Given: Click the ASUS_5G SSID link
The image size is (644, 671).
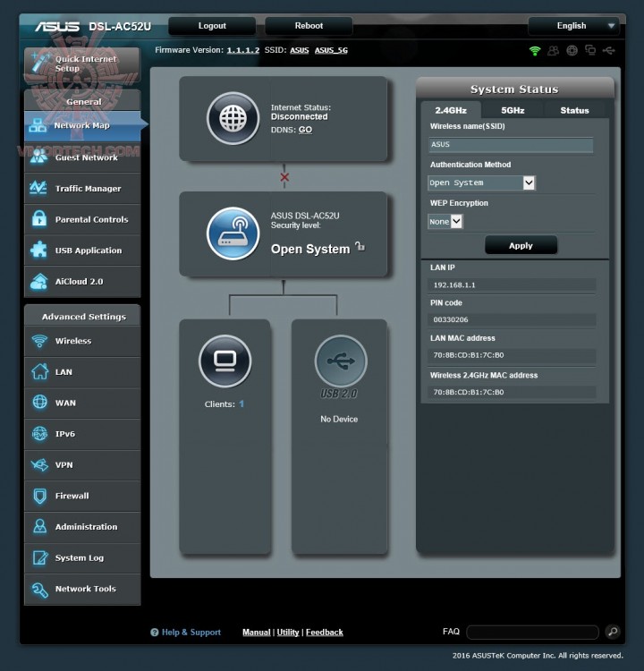Looking at the screenshot, I should coord(331,50).
